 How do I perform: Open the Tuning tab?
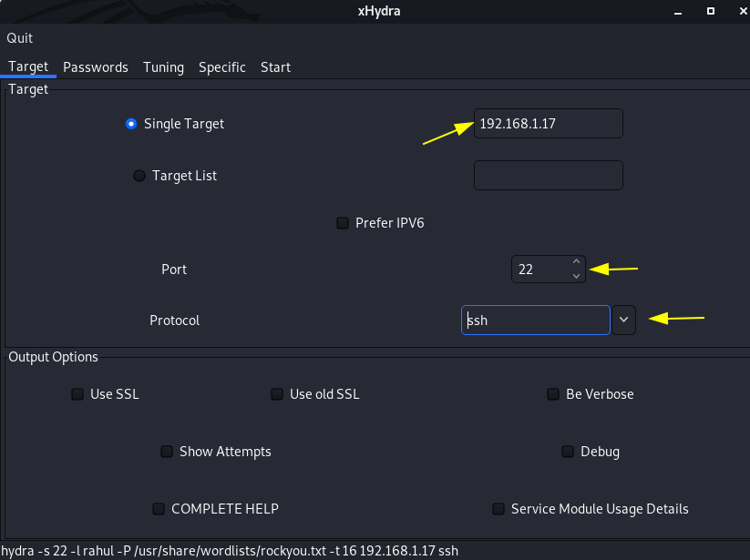(x=164, y=67)
